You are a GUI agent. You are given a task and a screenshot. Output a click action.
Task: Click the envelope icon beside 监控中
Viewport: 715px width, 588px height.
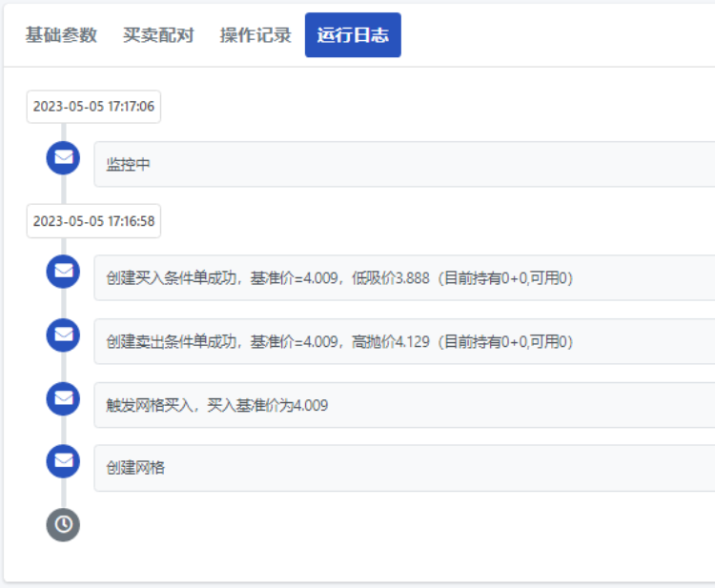[63, 157]
